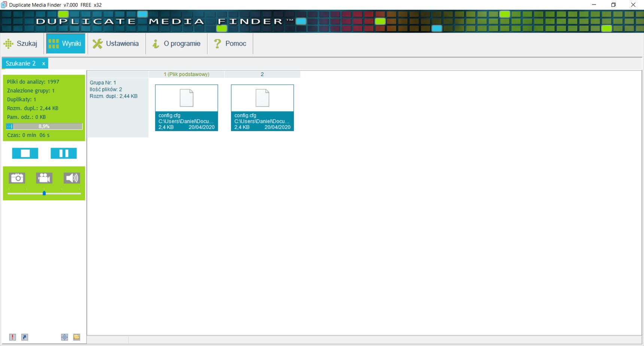Image resolution: width=644 pixels, height=346 pixels.
Task: Pause the running search
Action: click(x=64, y=153)
